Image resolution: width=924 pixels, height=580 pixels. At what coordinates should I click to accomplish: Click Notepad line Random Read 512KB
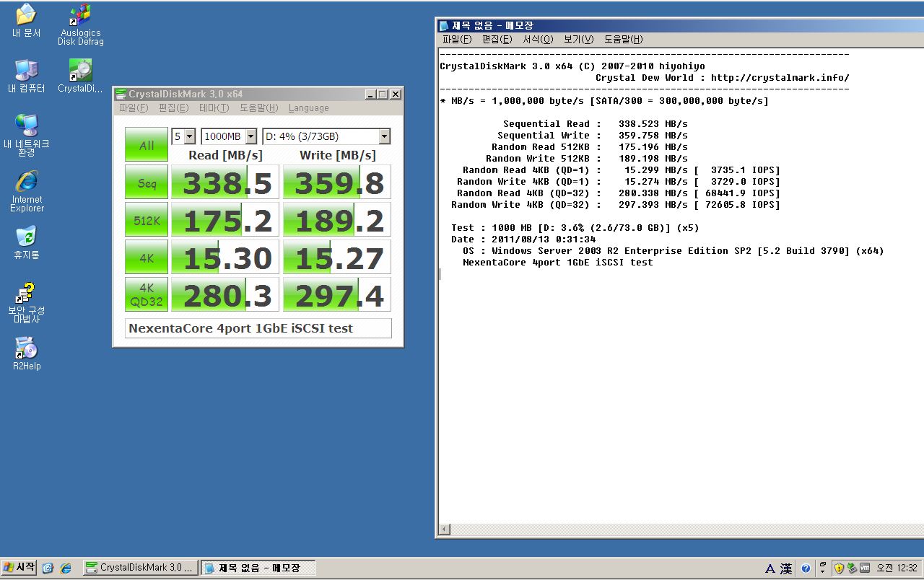click(590, 147)
